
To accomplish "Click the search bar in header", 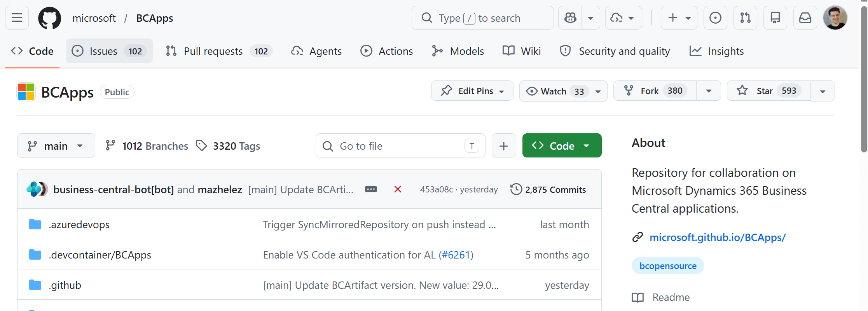I will coord(483,18).
